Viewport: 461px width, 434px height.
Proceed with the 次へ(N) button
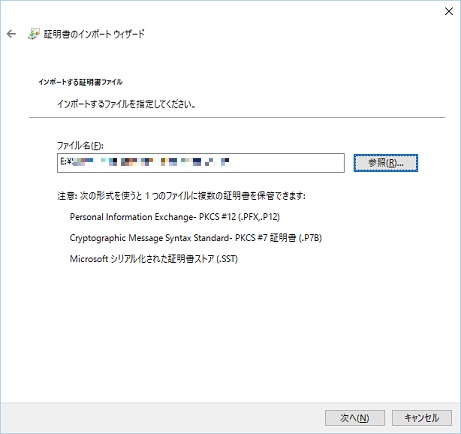[355, 418]
